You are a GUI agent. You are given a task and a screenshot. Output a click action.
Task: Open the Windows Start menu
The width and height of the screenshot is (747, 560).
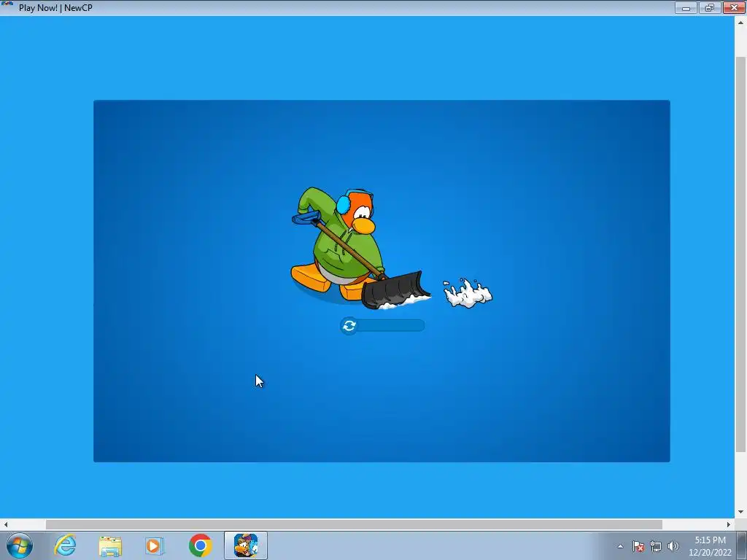pyautogui.click(x=19, y=545)
